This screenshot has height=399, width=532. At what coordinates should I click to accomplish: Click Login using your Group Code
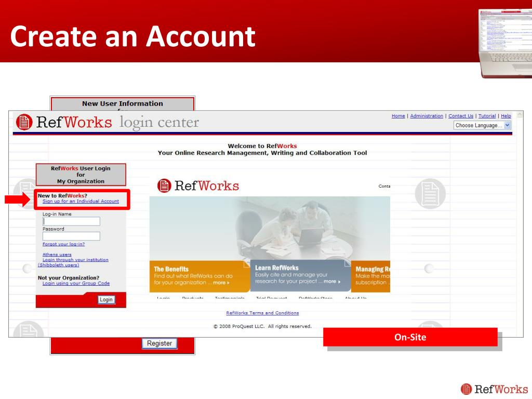tap(76, 283)
